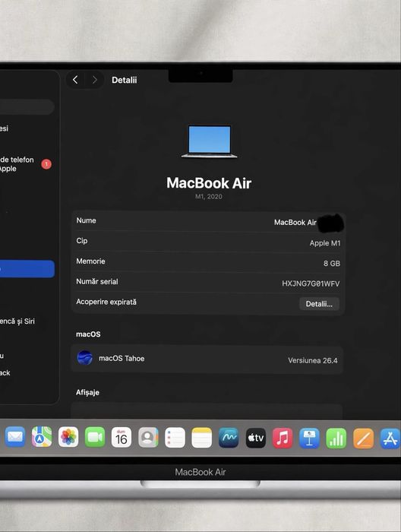The height and width of the screenshot is (532, 401).
Task: Click the MacBook Air heading title
Action: click(x=209, y=183)
